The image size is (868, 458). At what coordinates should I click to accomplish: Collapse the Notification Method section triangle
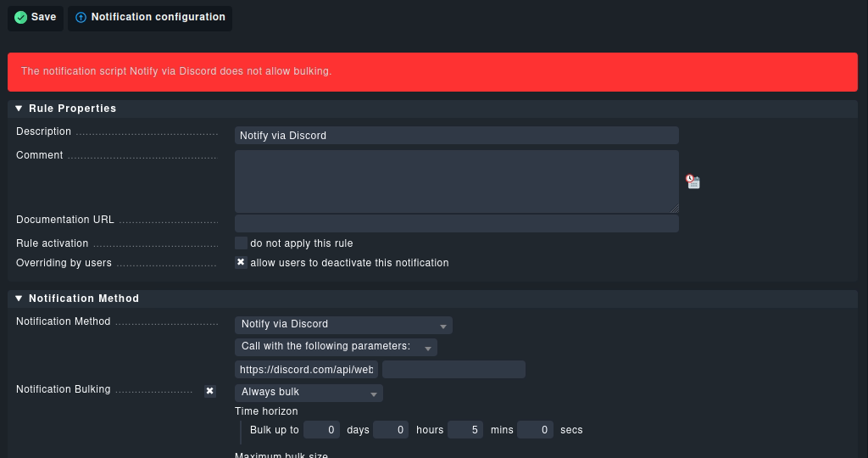click(x=19, y=299)
